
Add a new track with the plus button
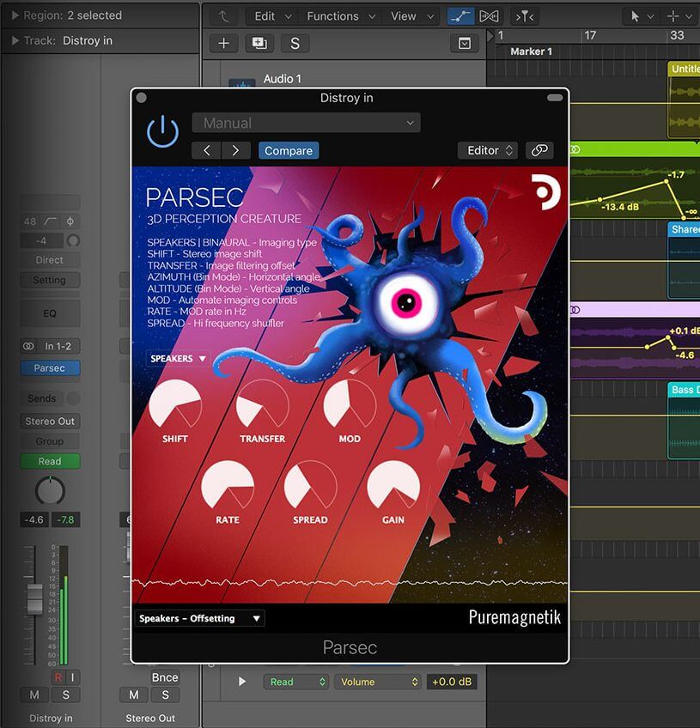(x=224, y=43)
